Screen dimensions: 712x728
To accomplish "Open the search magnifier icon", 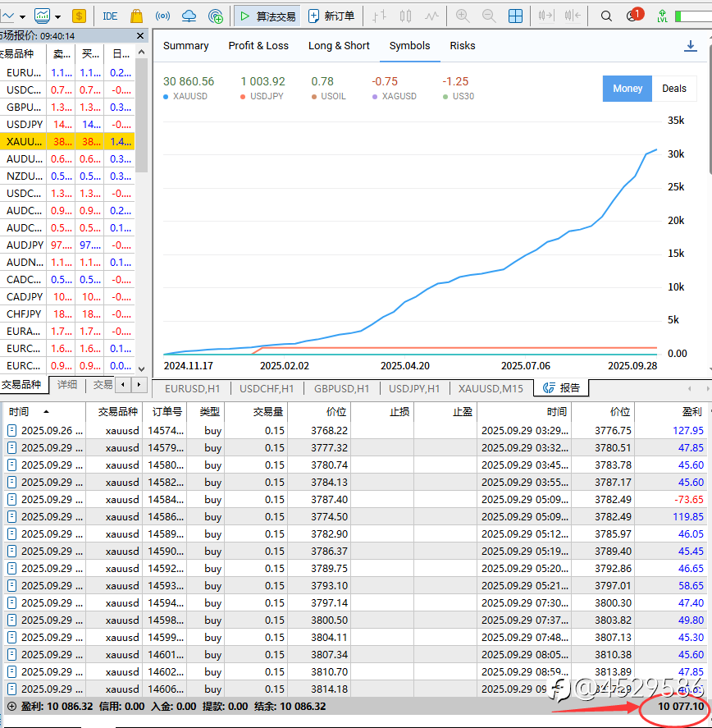I will pos(605,16).
